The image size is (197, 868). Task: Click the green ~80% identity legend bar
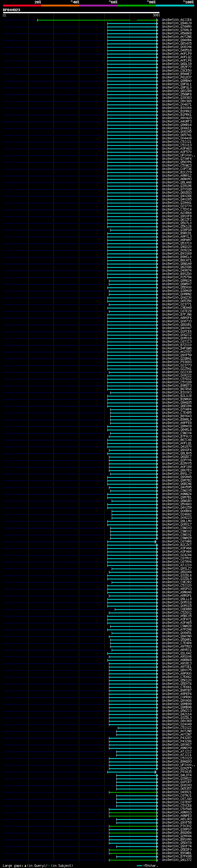[137, 6]
